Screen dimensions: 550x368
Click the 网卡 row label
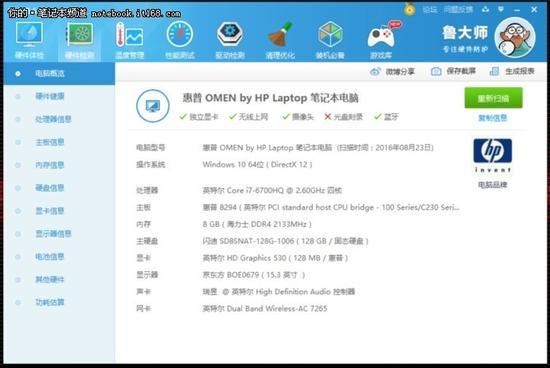143,308
